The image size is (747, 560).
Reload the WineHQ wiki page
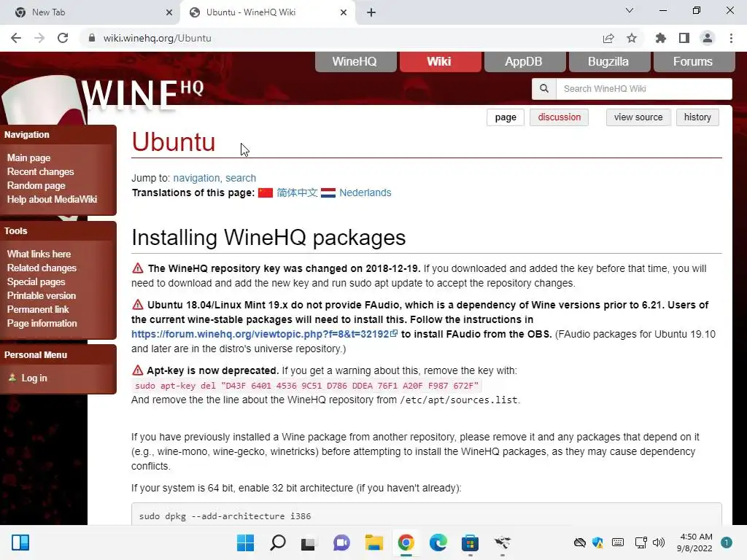[63, 38]
